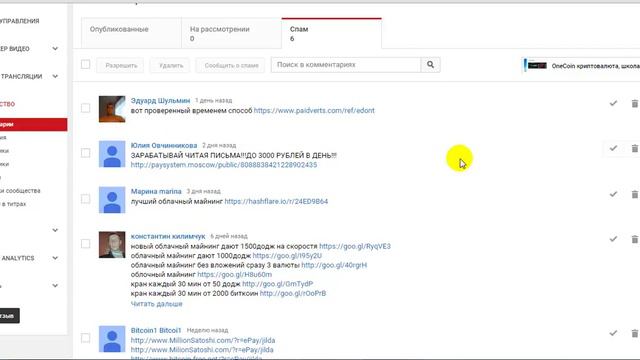Open the OneCoin криптовалюта video title
Image resolution: width=640 pixels, height=360 pixels.
pos(596,66)
